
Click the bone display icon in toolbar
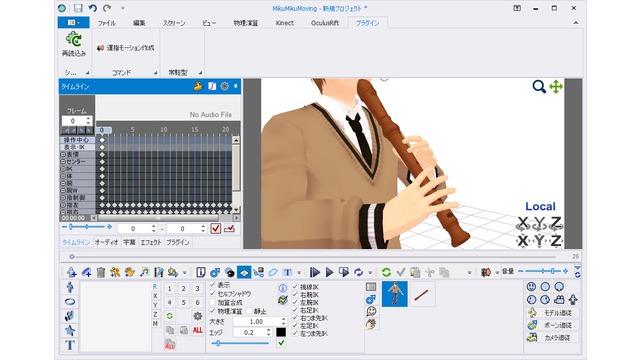click(215, 272)
